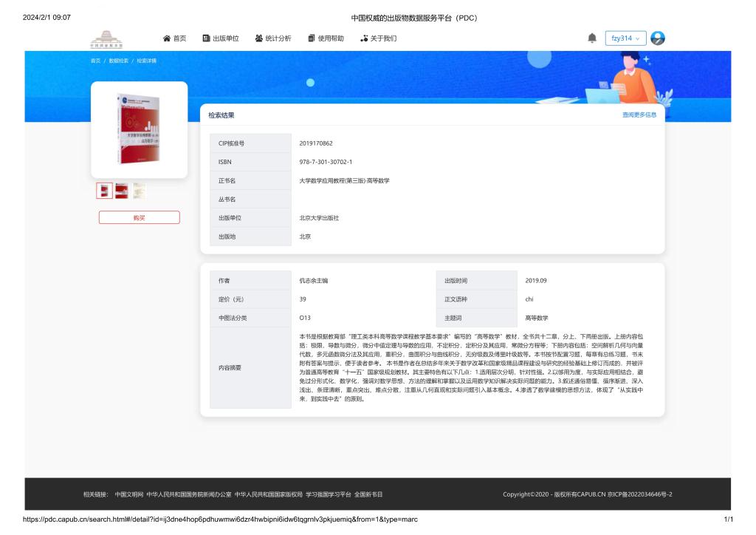Open 统计分析 in the navigation bar
Image resolution: width=756 pixels, height=535 pixels.
click(273, 38)
